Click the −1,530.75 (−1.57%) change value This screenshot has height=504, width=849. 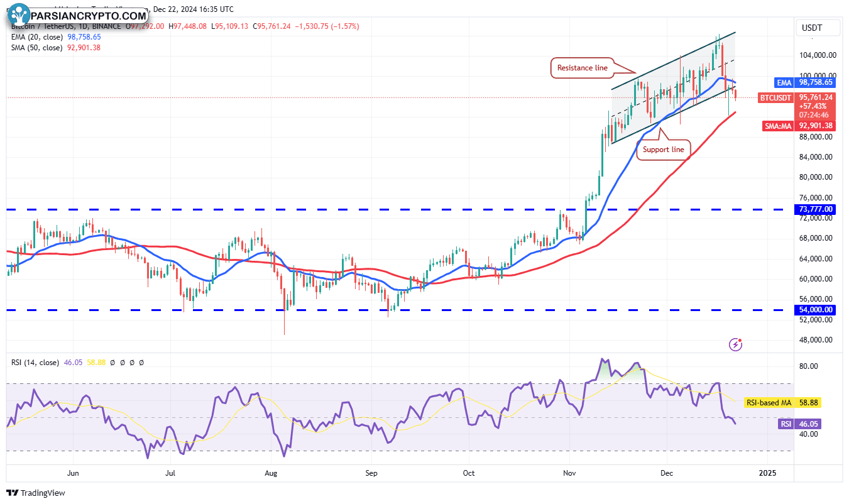(x=326, y=26)
